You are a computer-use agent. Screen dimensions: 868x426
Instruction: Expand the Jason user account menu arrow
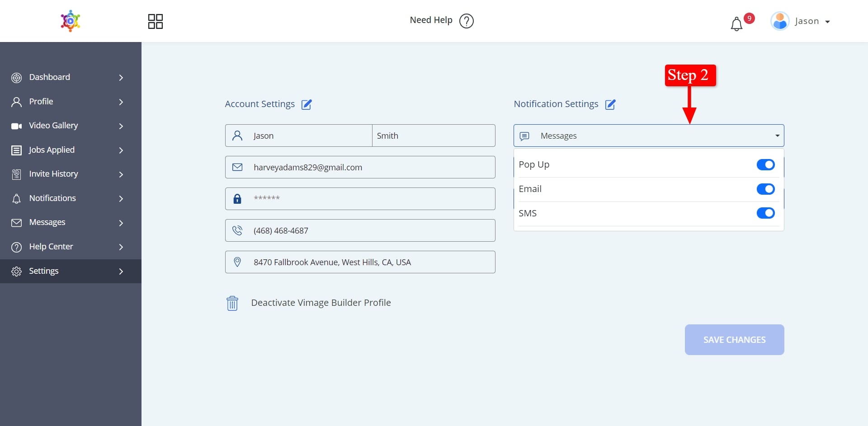827,22
